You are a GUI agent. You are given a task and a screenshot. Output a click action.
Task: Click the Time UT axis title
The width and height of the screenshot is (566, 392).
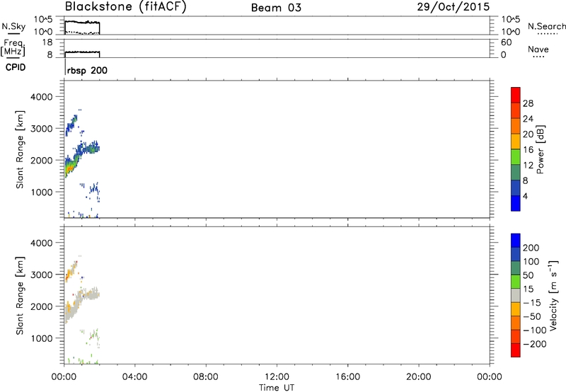[277, 388]
